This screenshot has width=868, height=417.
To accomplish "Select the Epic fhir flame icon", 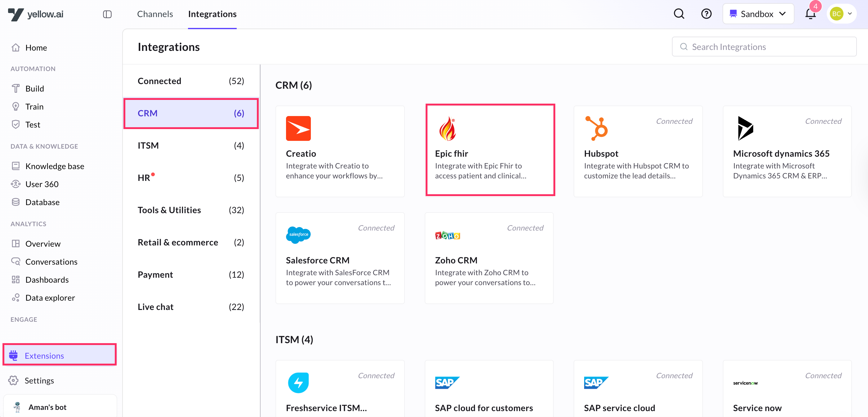I will [x=447, y=128].
